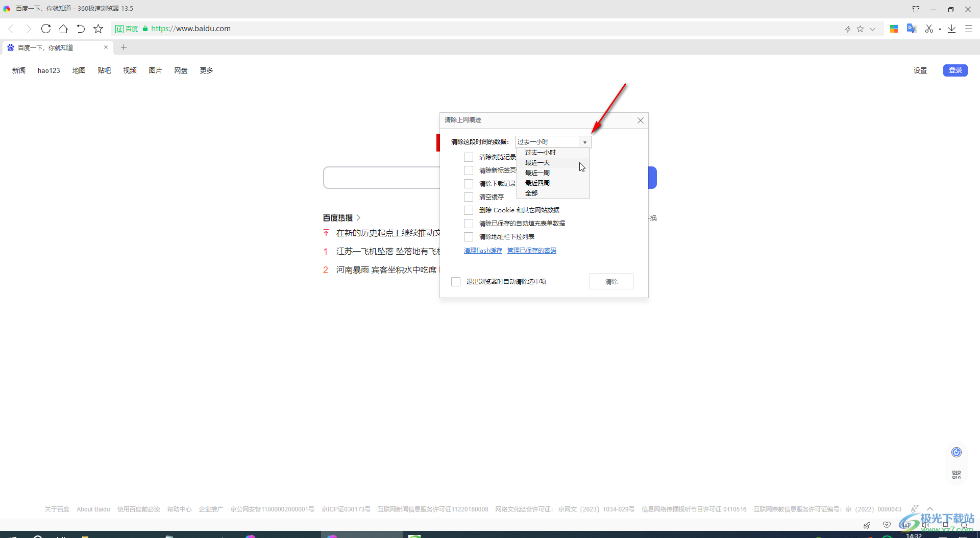Open 关于百度 footer link
The image size is (980, 538).
[x=57, y=509]
